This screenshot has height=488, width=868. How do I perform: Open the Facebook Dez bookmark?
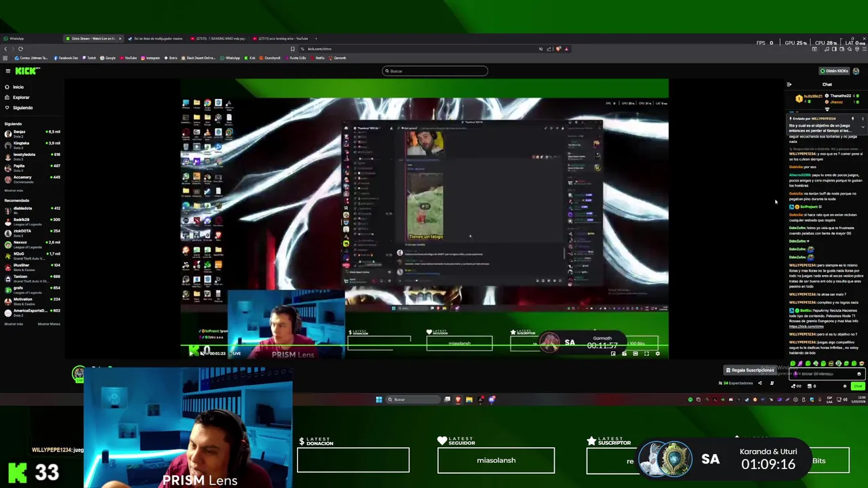[66, 58]
